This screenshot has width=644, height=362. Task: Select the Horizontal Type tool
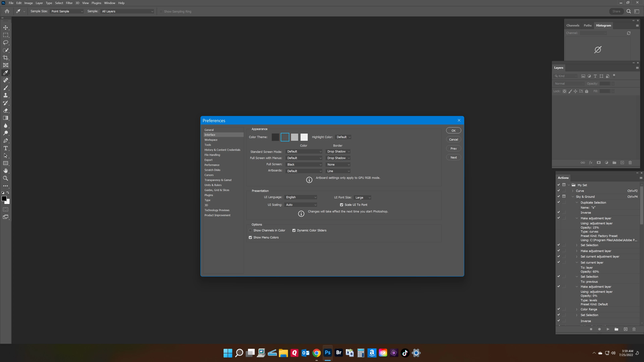(x=6, y=148)
